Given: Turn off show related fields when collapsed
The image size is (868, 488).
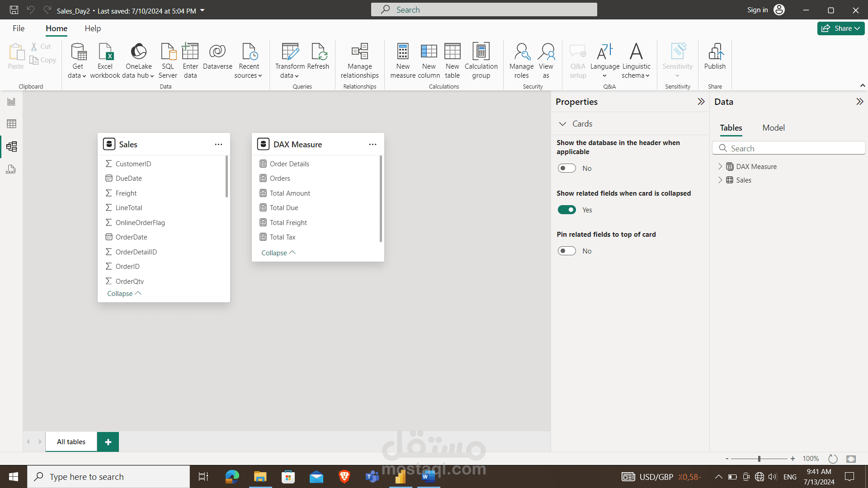Looking at the screenshot, I should [566, 210].
